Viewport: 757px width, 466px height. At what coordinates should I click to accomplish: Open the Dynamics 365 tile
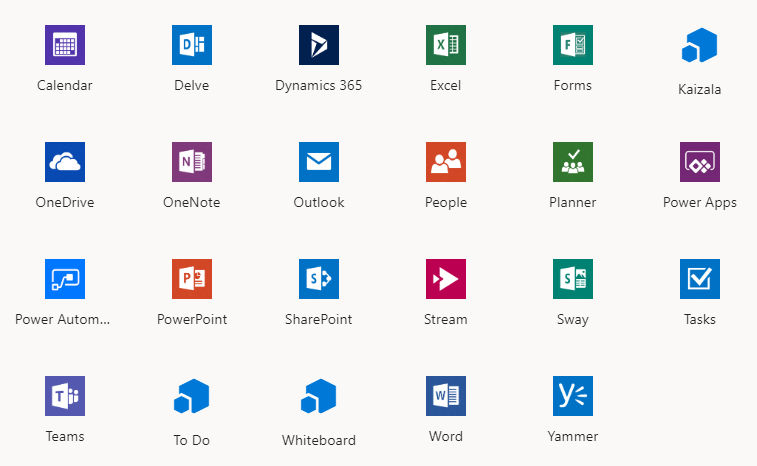pyautogui.click(x=319, y=45)
